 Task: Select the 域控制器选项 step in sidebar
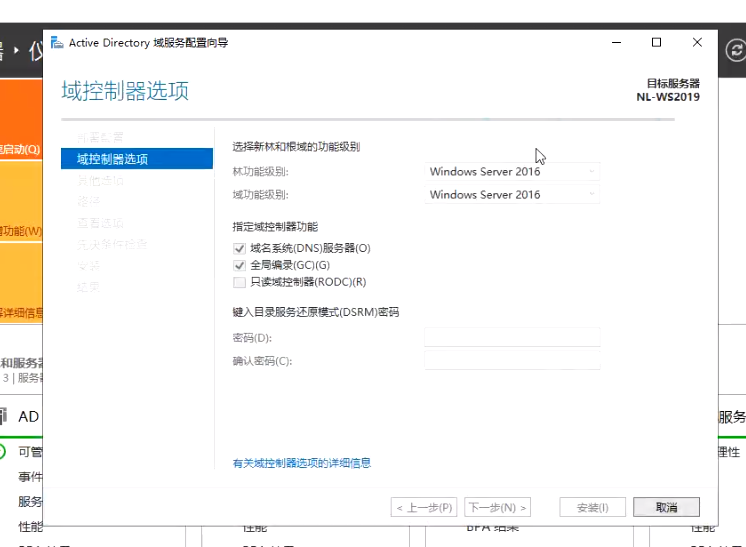(137, 159)
